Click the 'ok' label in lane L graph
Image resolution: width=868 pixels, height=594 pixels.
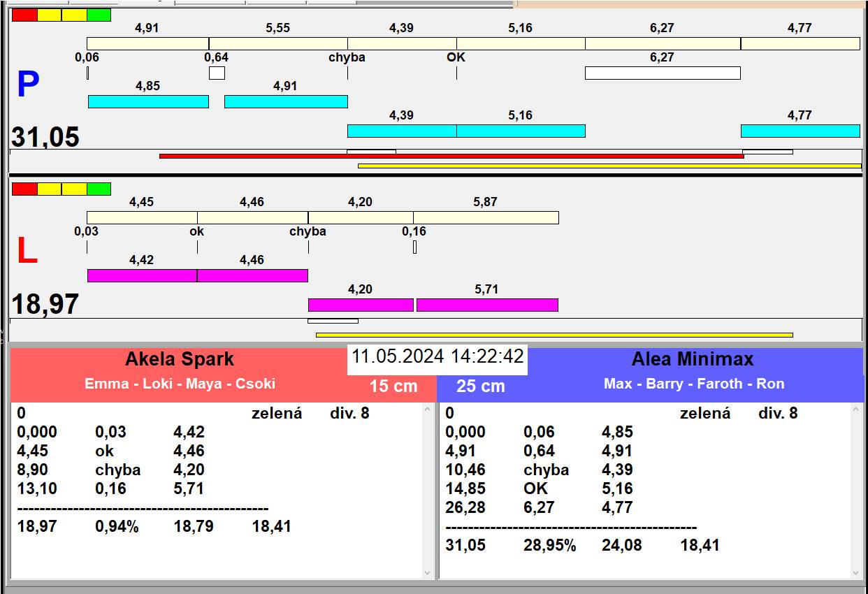coord(197,231)
